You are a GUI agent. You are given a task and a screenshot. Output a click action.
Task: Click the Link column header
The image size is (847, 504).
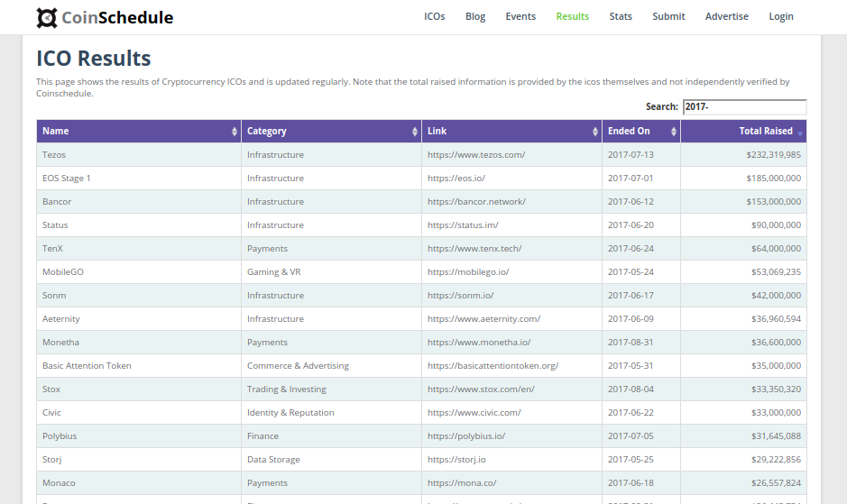pyautogui.click(x=511, y=132)
